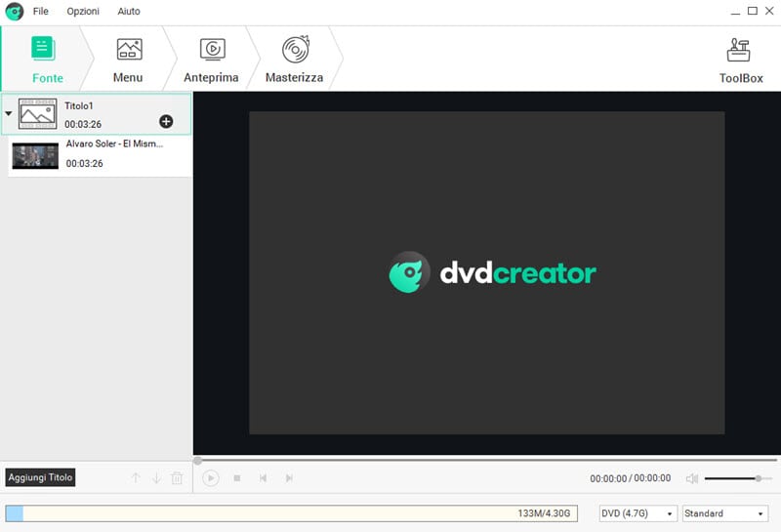Stop the video playback

pos(237,478)
